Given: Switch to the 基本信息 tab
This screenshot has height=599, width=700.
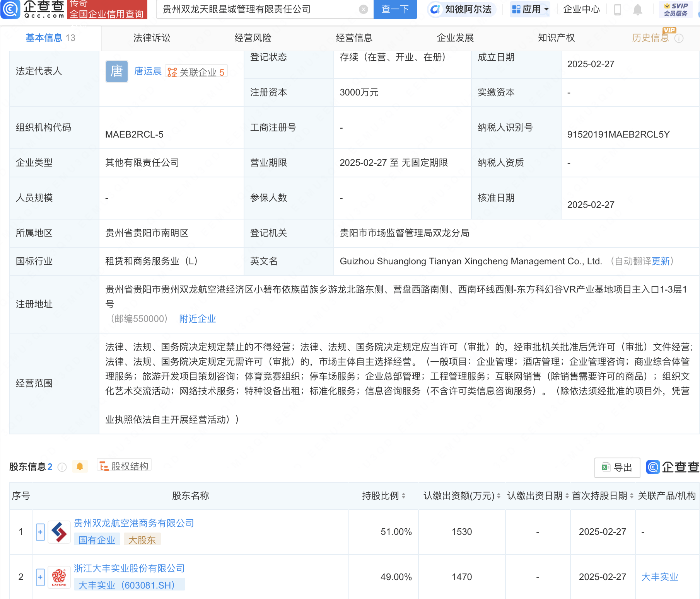Looking at the screenshot, I should click(x=50, y=38).
